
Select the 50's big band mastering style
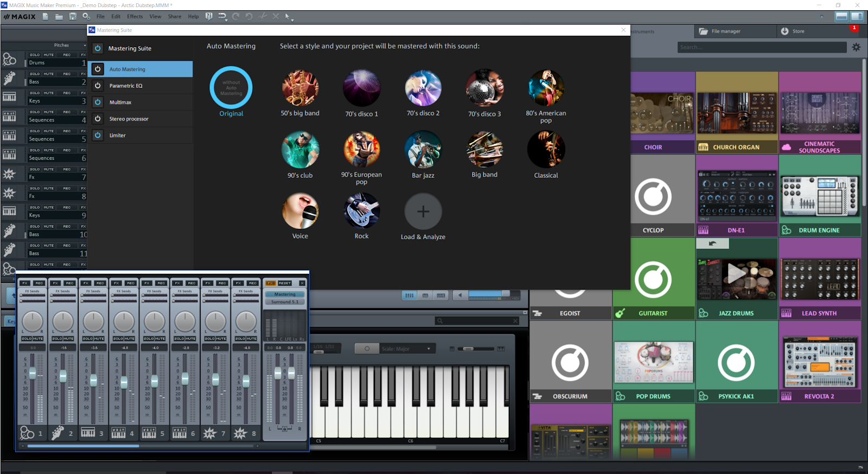300,88
